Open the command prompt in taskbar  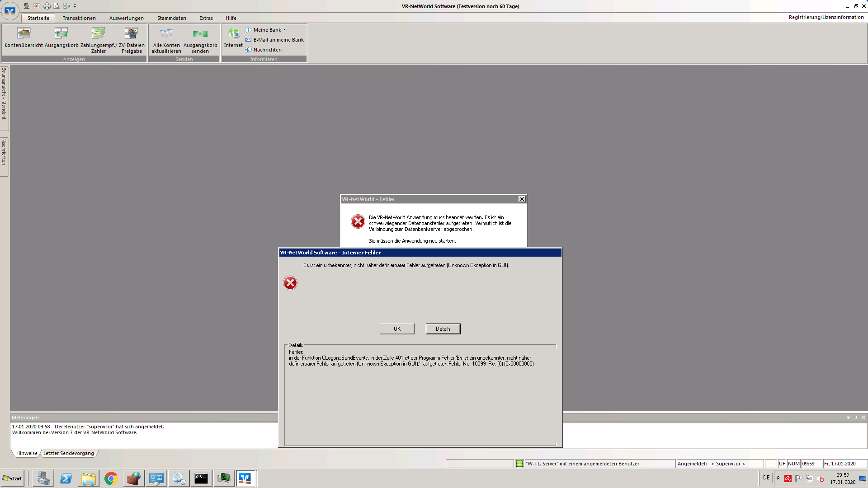[x=201, y=479]
